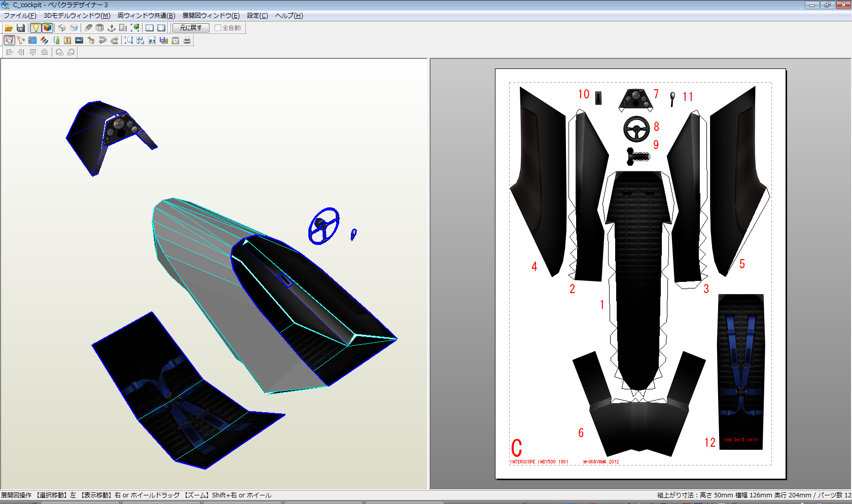Click the floppy with color bars icon

164,40
